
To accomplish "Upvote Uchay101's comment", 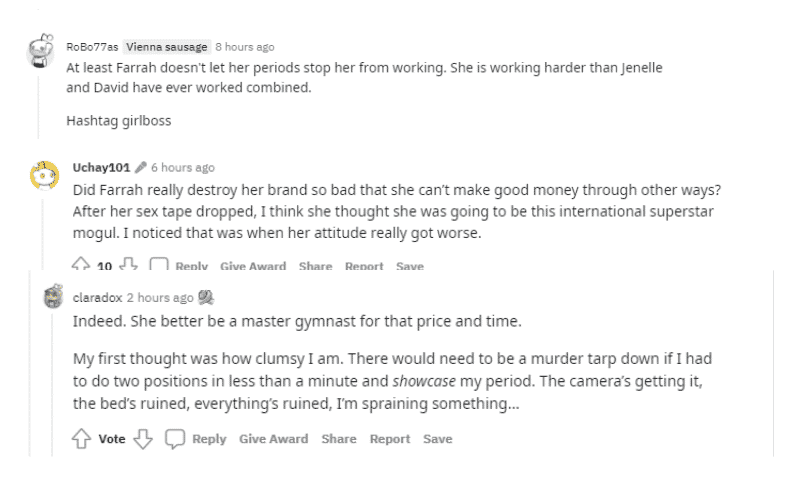I will (x=81, y=264).
